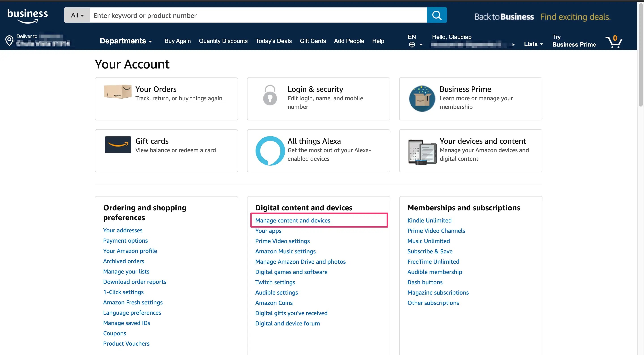Screen dimensions: 644x355
Task: Open the EN language selector dropdown
Action: [x=415, y=41]
